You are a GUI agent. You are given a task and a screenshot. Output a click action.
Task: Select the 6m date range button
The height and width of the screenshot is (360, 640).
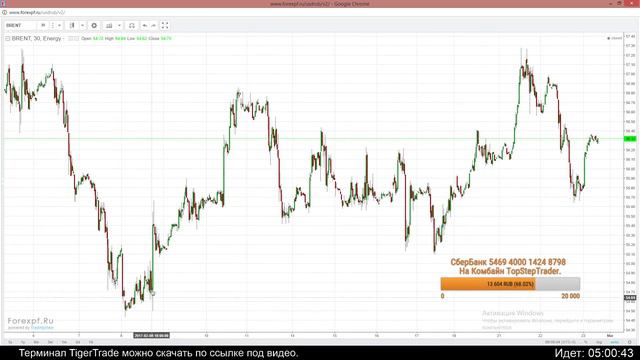point(36,342)
